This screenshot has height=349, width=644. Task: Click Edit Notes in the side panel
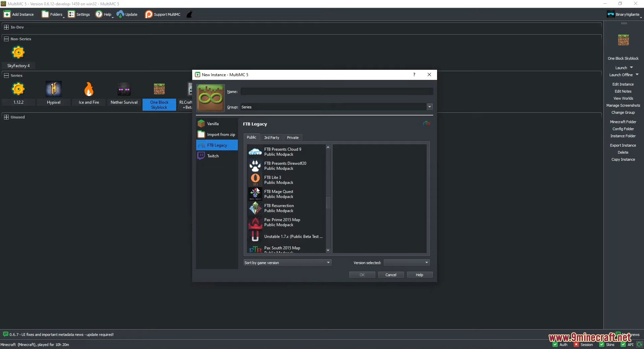tap(623, 91)
